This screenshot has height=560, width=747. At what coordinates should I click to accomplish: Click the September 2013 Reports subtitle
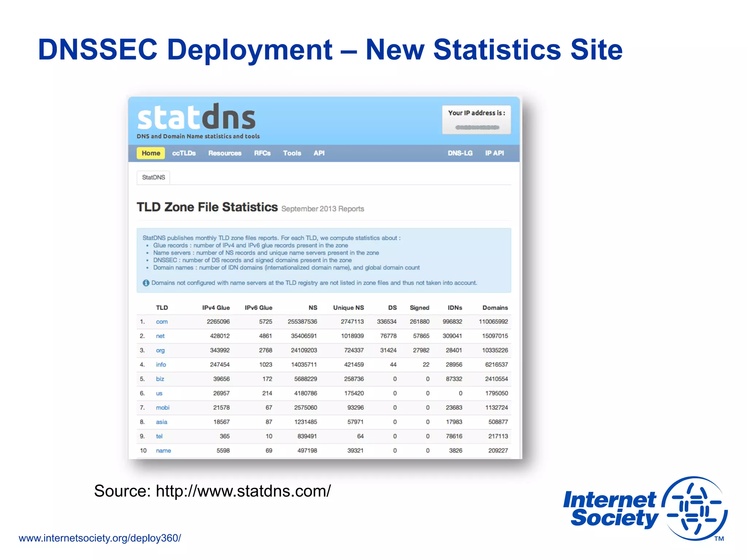tap(322, 209)
